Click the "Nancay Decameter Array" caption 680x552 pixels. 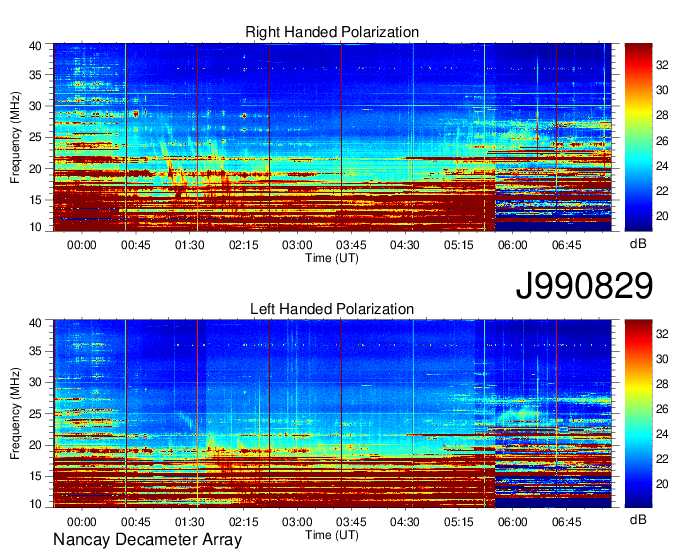[x=147, y=540]
